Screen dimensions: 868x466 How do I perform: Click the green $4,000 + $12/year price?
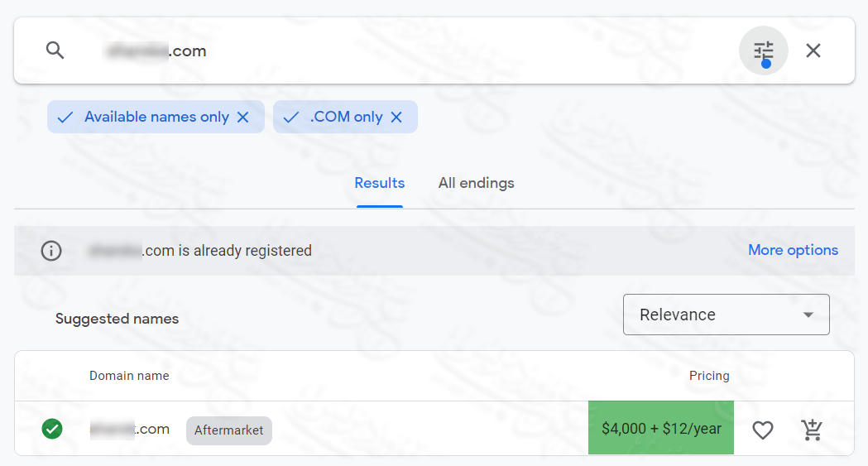[x=661, y=429]
